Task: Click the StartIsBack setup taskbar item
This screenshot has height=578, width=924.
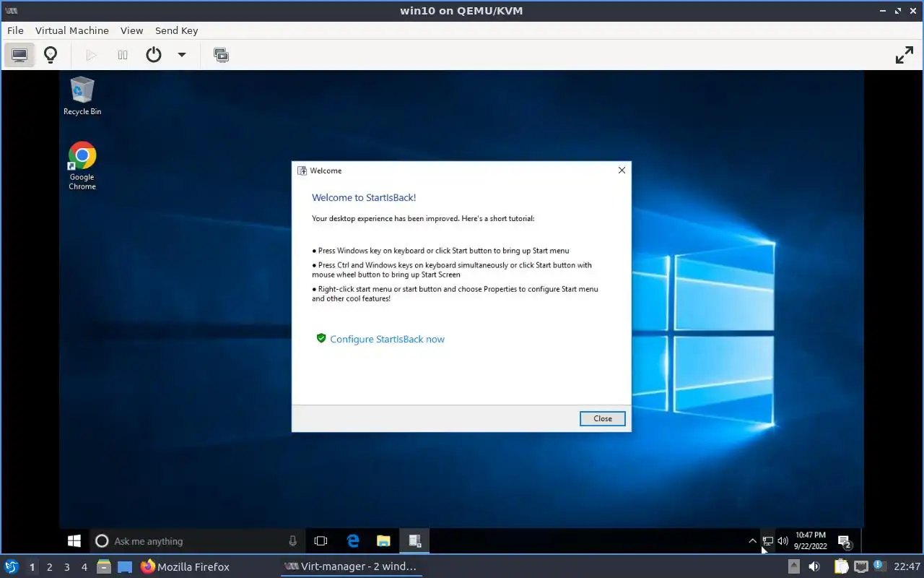Action: click(414, 540)
